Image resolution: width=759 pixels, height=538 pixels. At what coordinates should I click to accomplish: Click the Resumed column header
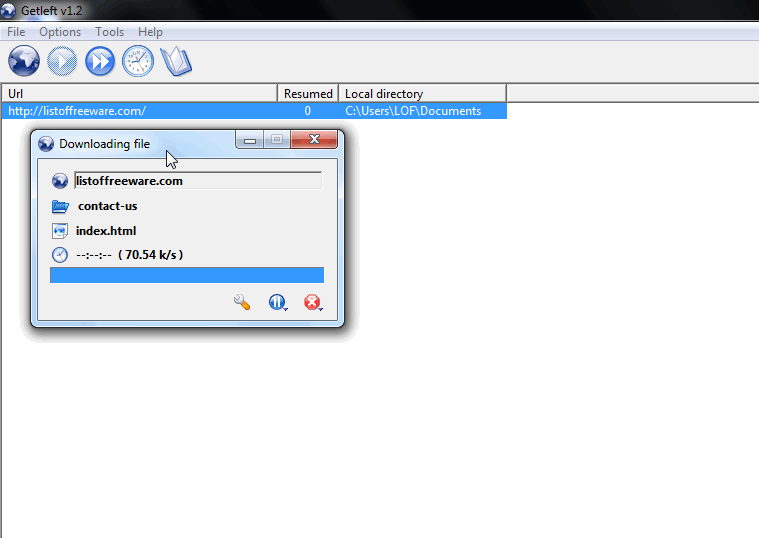click(308, 93)
